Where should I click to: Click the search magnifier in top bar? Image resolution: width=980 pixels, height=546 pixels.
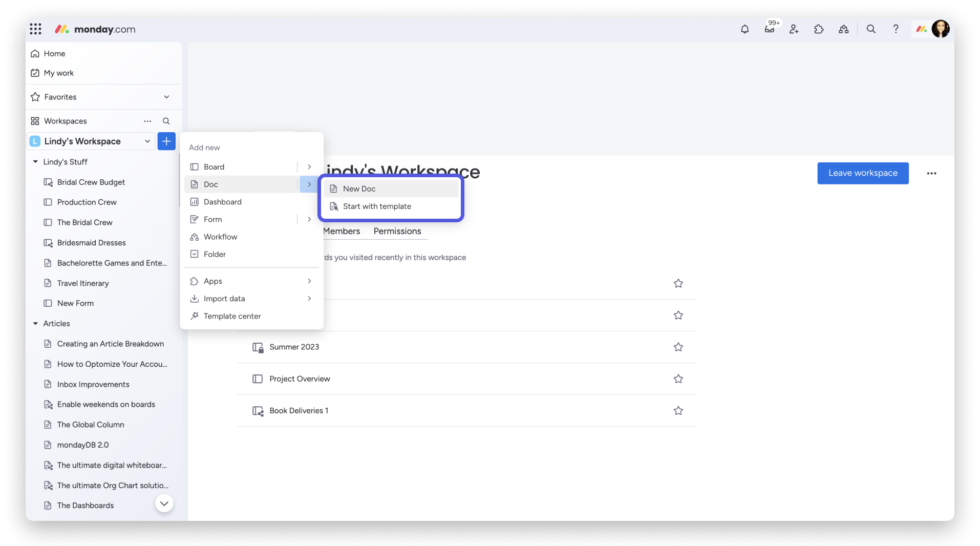pyautogui.click(x=871, y=29)
